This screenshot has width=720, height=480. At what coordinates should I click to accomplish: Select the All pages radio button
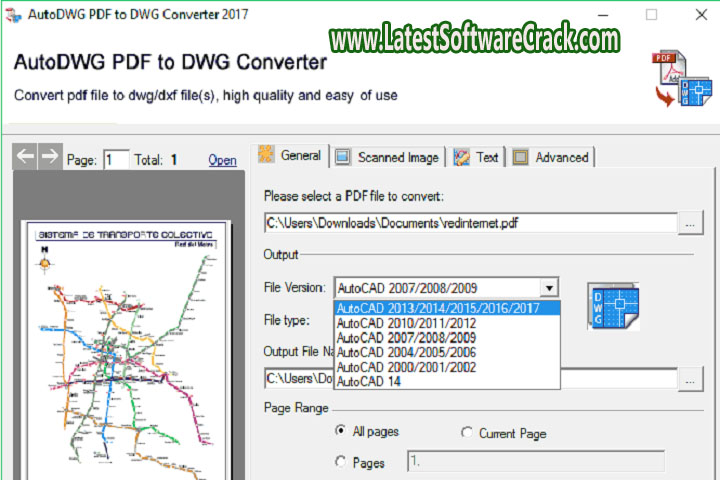click(341, 431)
